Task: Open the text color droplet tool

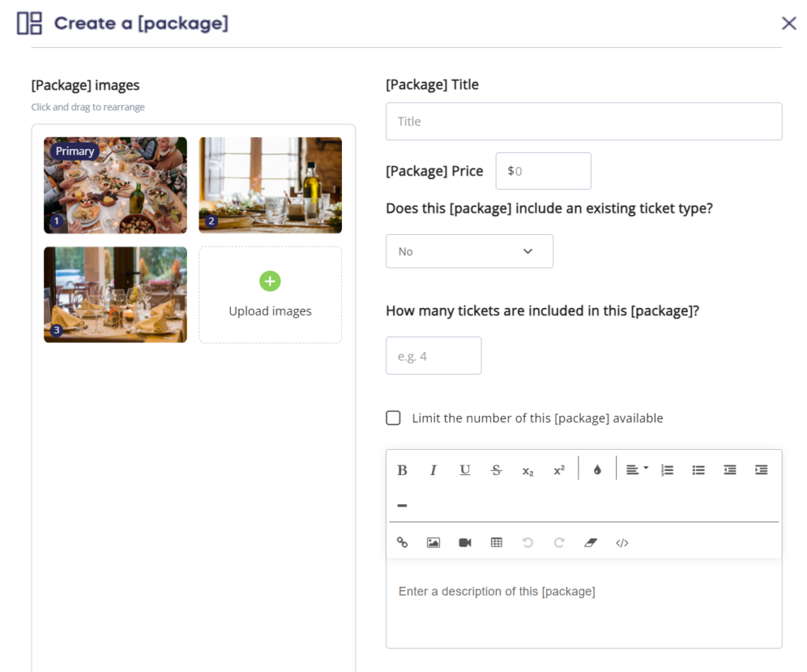Action: pos(597,470)
